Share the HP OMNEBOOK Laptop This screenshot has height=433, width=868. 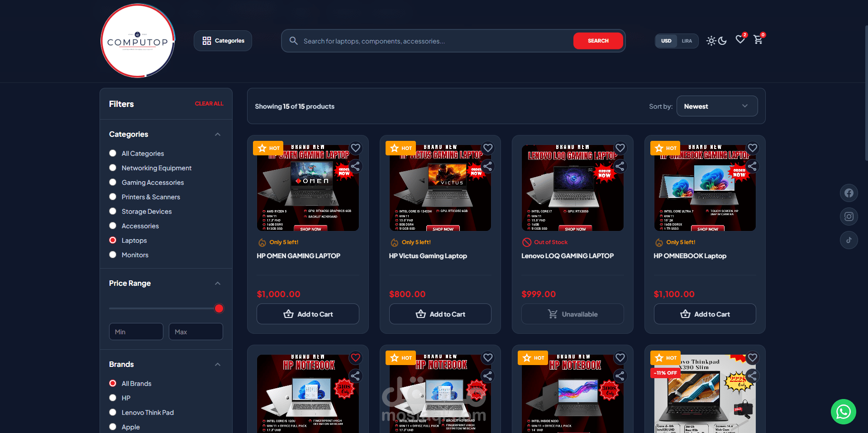(753, 167)
